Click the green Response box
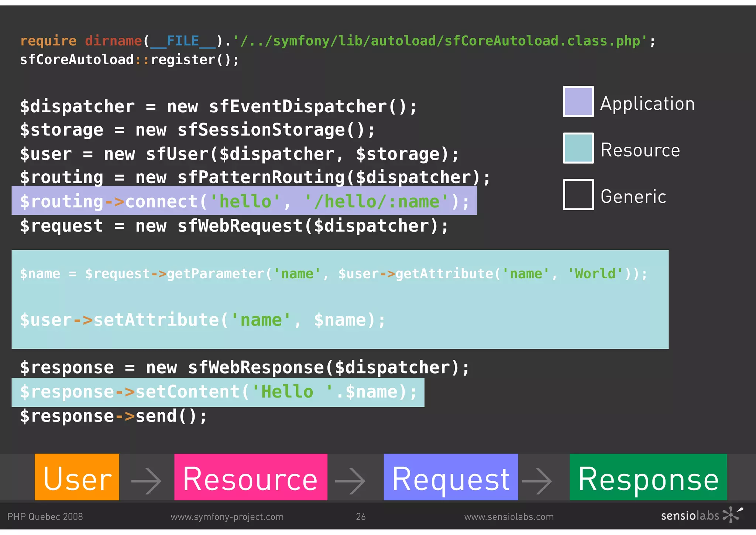The image size is (756, 535). [x=648, y=477]
